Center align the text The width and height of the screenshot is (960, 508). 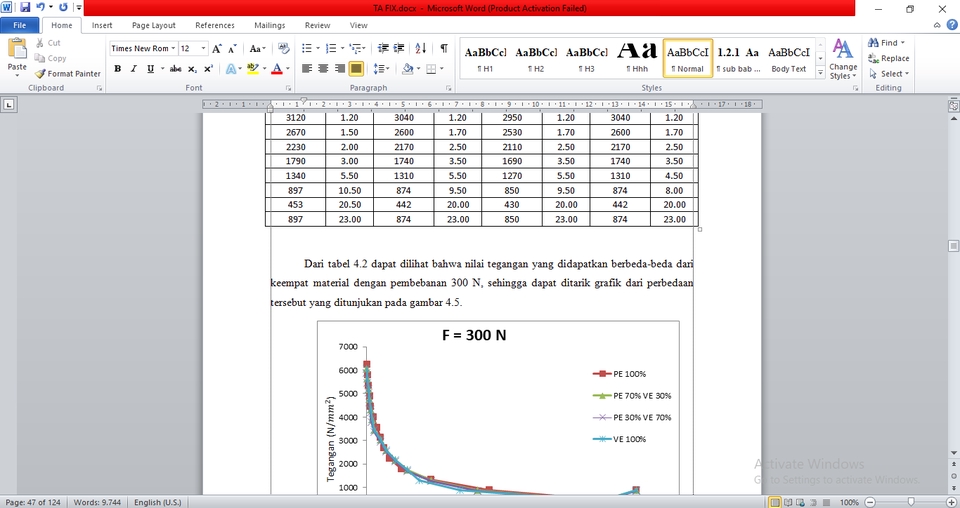[323, 69]
